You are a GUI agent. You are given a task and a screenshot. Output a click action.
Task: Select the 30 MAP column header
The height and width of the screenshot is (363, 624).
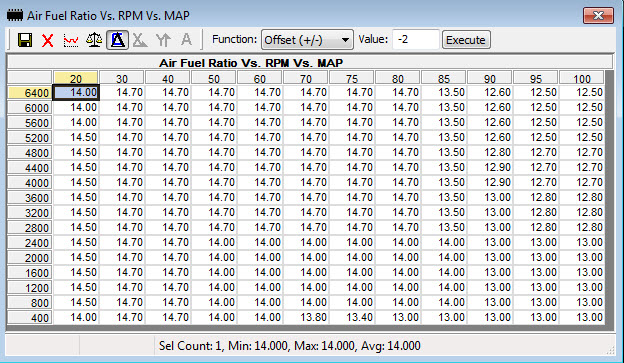point(122,78)
